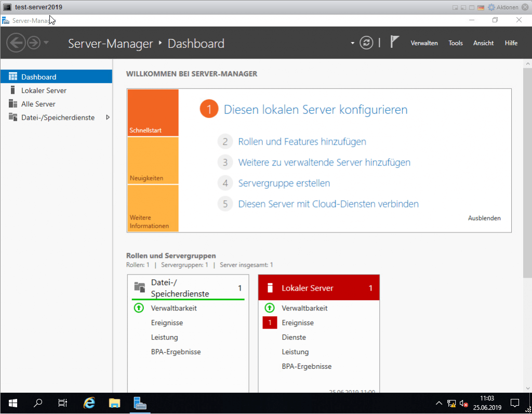Hide the welcome panel via 'Ausblenden'
Image resolution: width=532 pixels, height=414 pixels.
tap(484, 218)
